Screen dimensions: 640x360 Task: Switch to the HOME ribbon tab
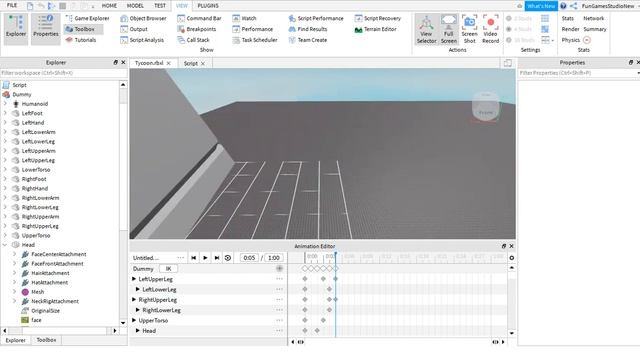point(109,6)
